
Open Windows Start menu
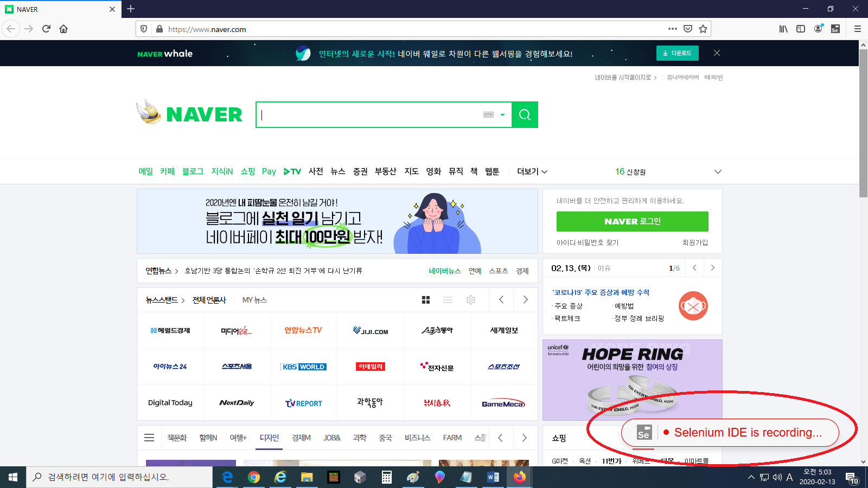[13, 477]
